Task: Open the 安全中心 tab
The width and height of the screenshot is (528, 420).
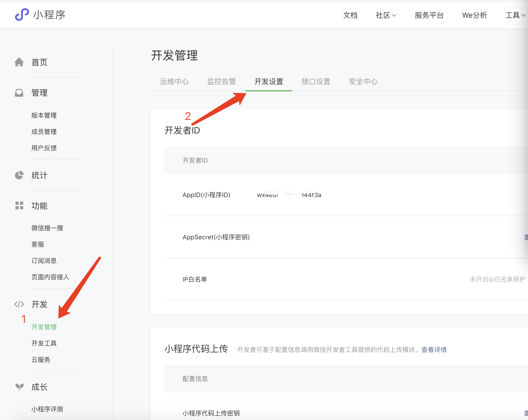Action: pos(363,82)
